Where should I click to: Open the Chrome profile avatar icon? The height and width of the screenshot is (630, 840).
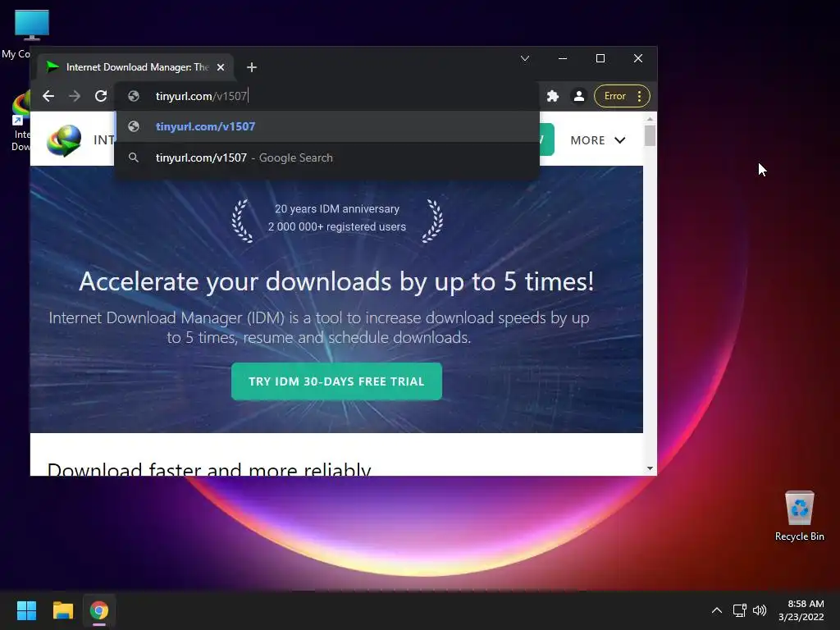pyautogui.click(x=578, y=96)
